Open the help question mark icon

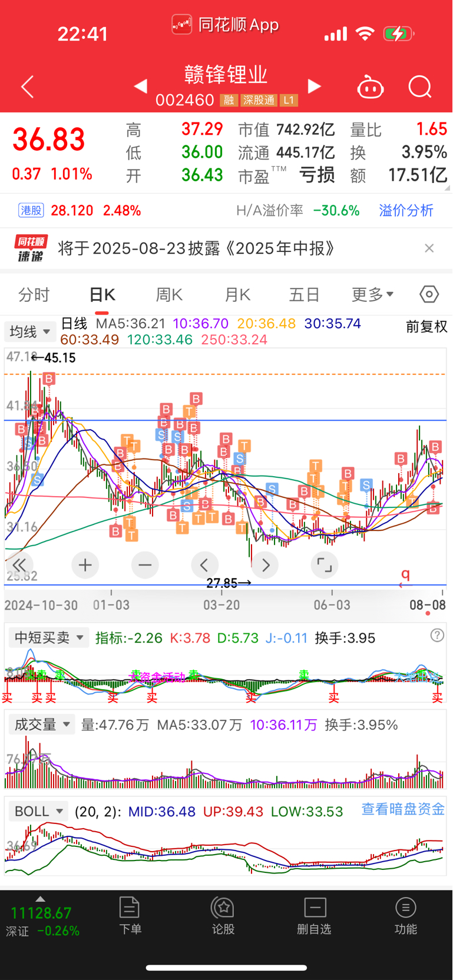coord(437,635)
